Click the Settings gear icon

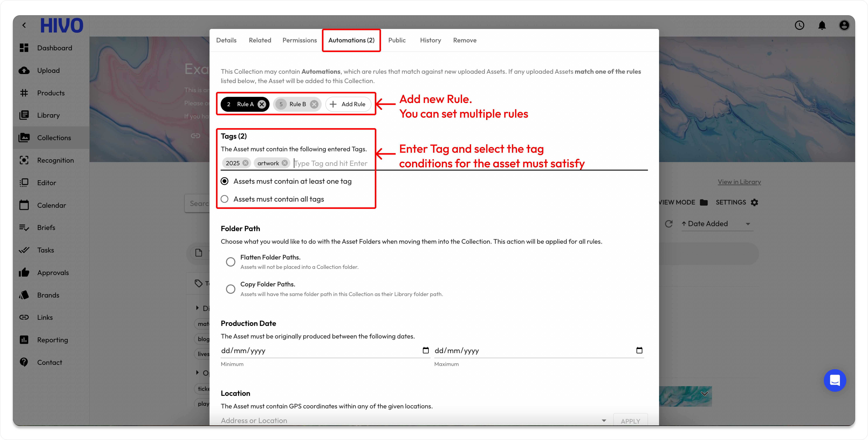click(x=754, y=202)
